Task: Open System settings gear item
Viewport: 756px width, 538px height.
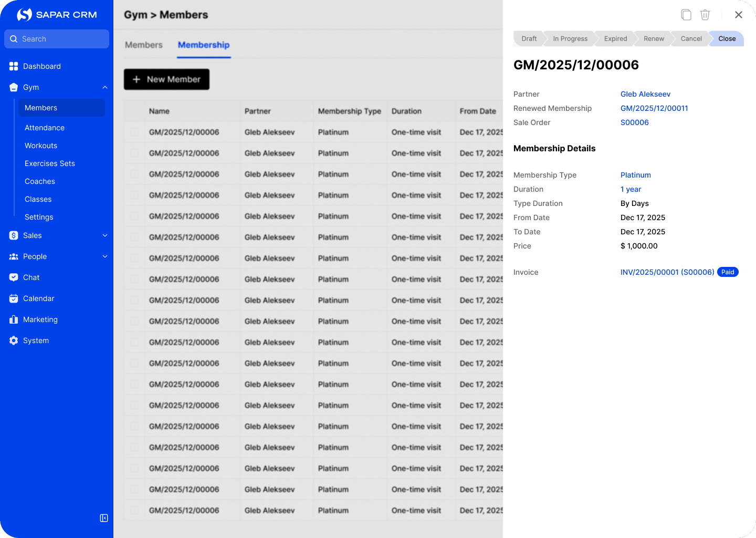Action: tap(36, 340)
